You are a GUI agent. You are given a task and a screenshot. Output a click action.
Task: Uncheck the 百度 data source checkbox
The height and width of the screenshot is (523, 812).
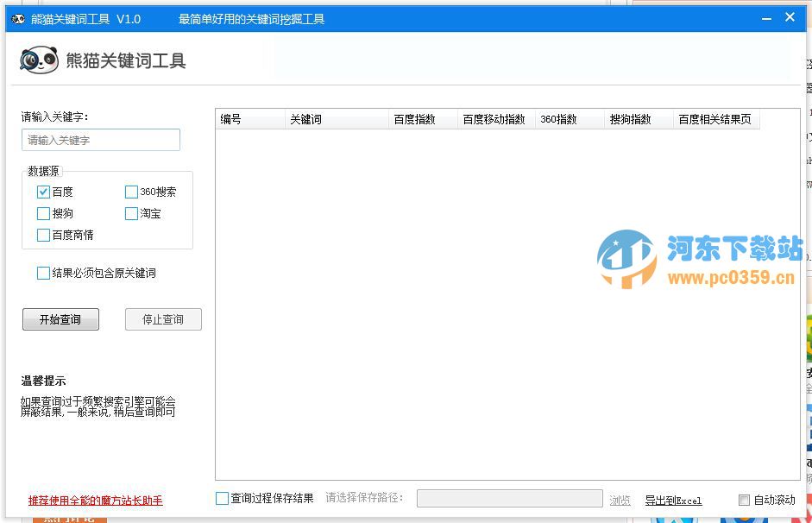44,192
